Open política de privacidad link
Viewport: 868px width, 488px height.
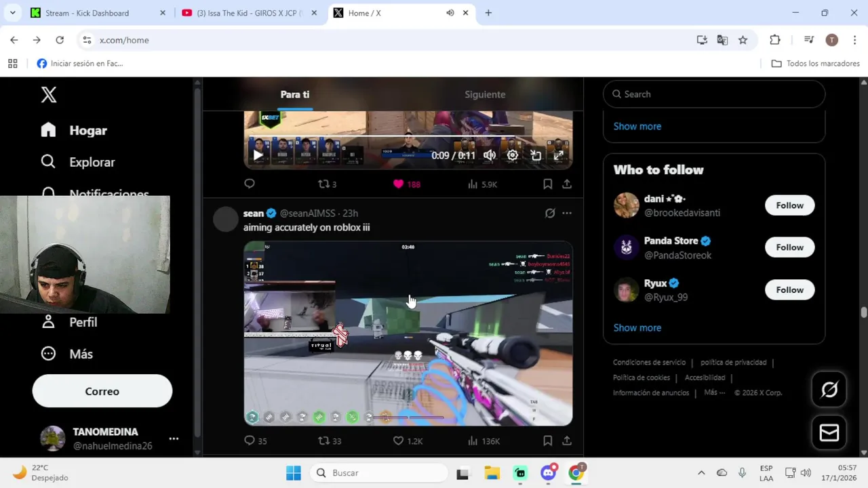(734, 363)
